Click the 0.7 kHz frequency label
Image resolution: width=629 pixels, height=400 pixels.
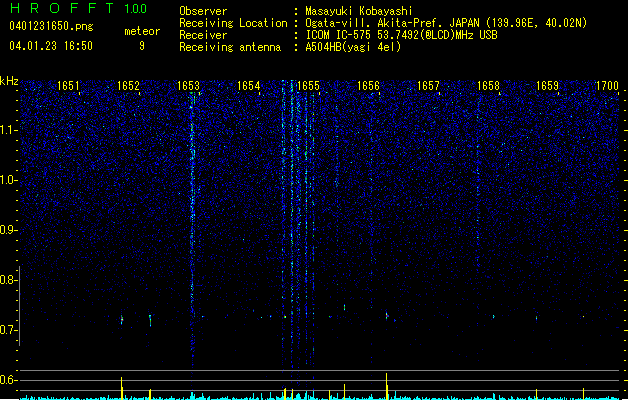point(8,330)
